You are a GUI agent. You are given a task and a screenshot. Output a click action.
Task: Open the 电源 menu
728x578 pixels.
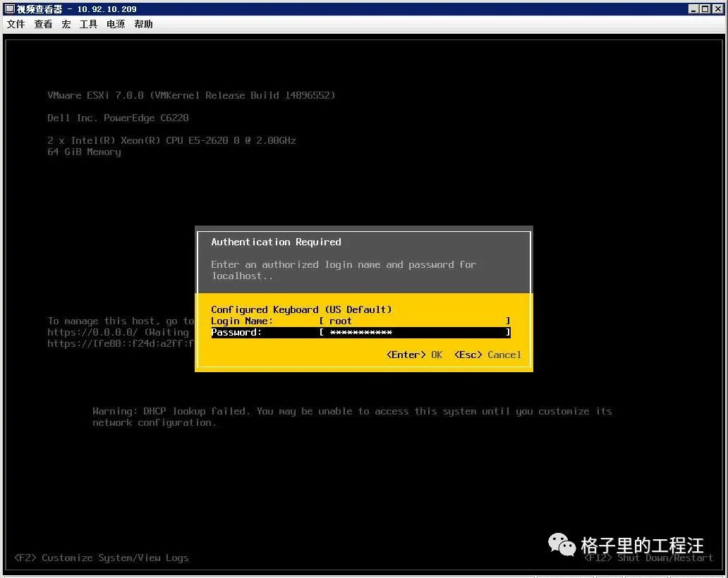(x=116, y=24)
